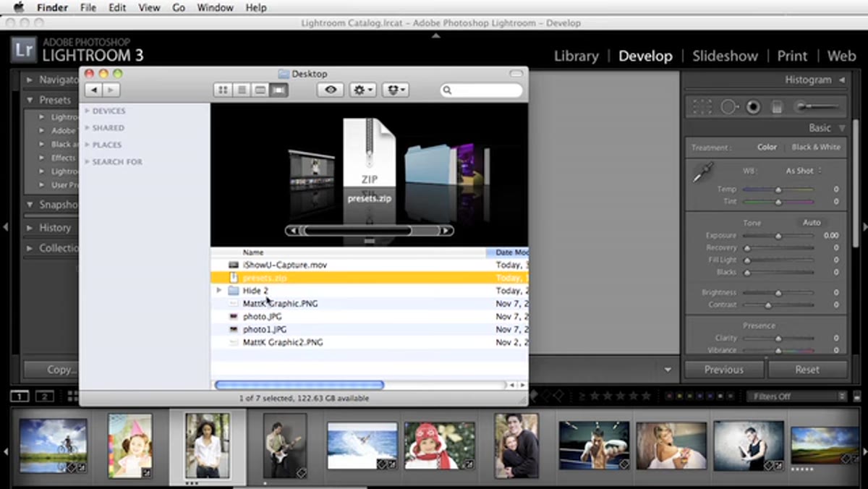The height and width of the screenshot is (489, 868).
Task: Click Finder Back navigation arrow
Action: pos(93,90)
